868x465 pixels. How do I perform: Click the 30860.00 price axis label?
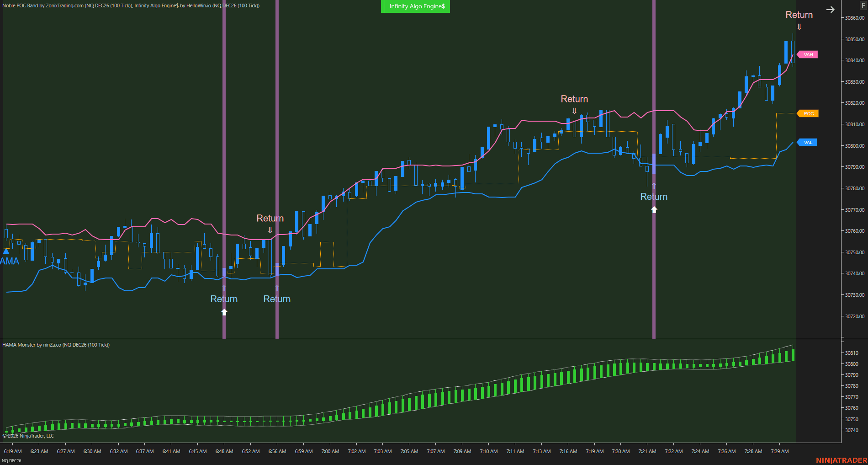click(855, 18)
